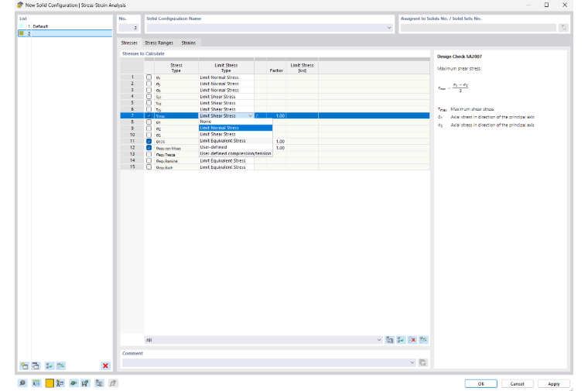Check the checkbox in row 15
The image size is (588, 391).
pyautogui.click(x=149, y=167)
